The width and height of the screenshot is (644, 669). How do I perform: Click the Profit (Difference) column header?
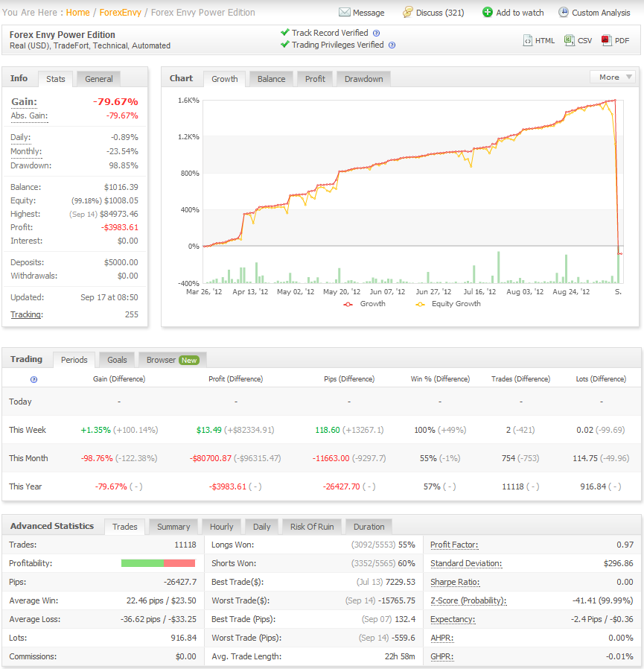coord(236,379)
